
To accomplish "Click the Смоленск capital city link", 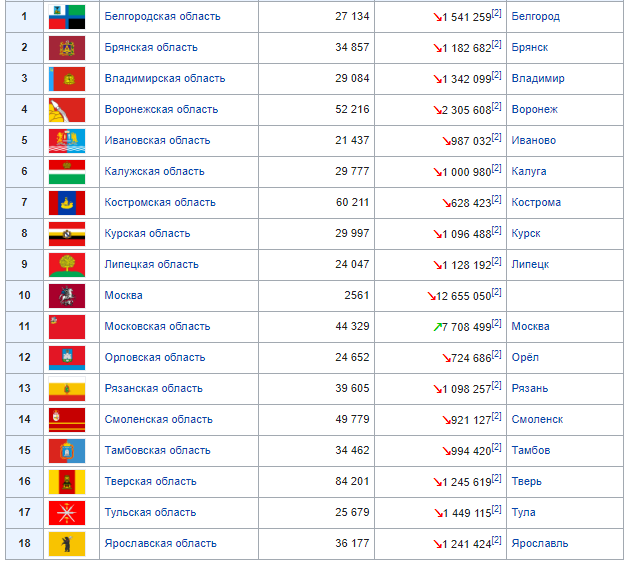I will tap(536, 419).
